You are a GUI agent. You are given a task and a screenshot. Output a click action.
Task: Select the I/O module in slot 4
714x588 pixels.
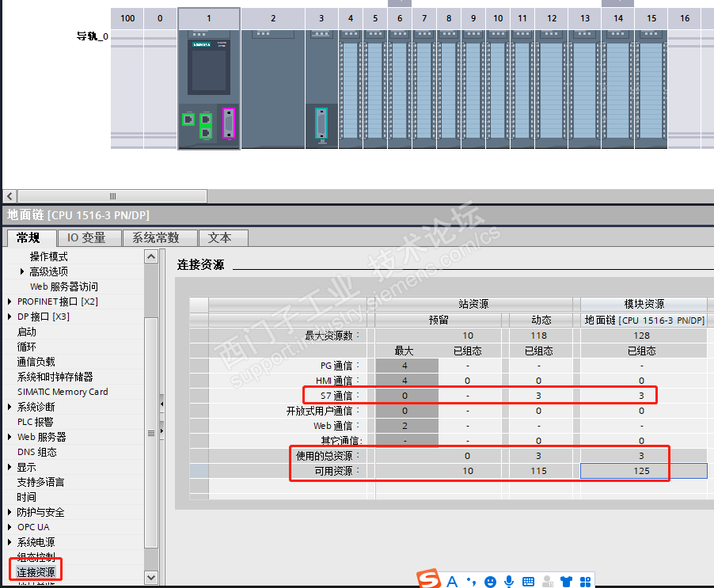(351, 89)
